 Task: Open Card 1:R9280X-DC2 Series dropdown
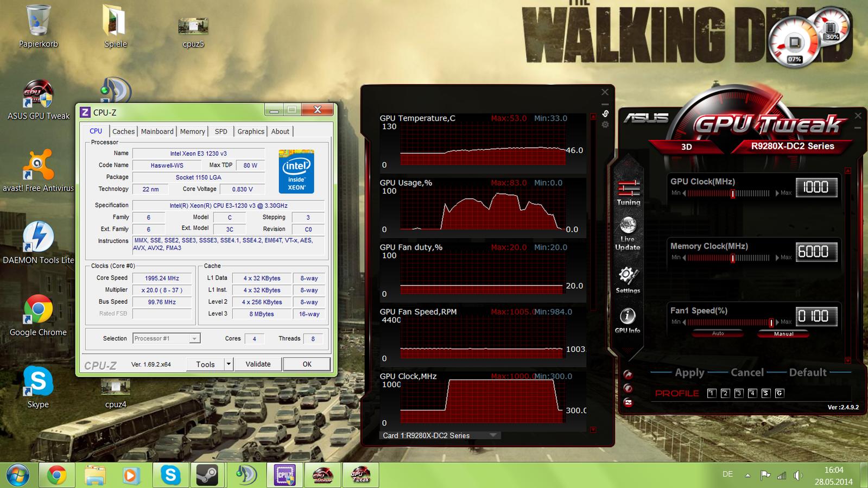[x=440, y=435]
